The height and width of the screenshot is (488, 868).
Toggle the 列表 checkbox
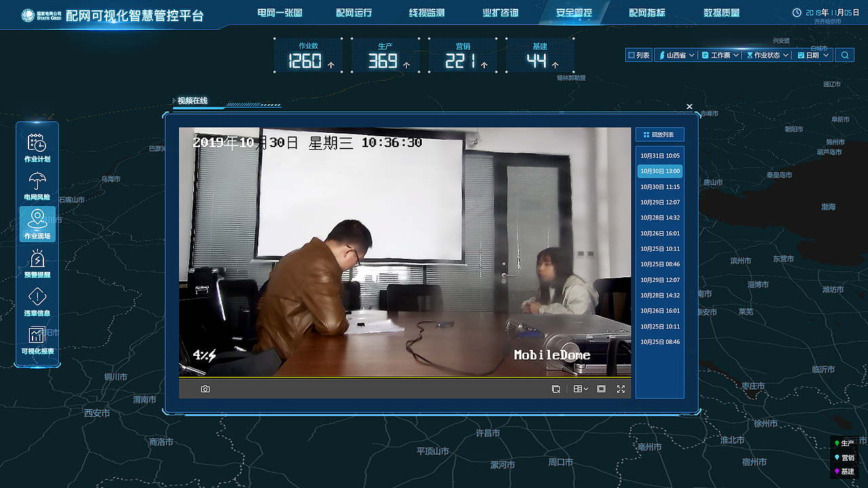631,56
